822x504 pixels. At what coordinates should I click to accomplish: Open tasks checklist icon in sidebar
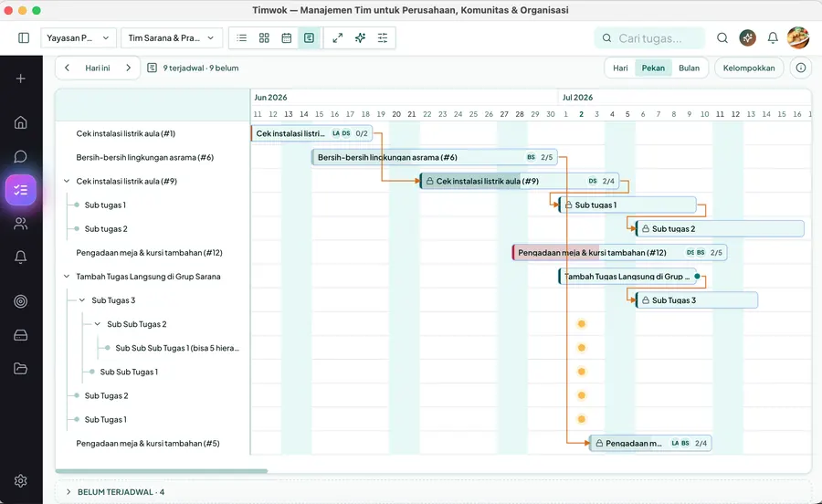(x=20, y=190)
